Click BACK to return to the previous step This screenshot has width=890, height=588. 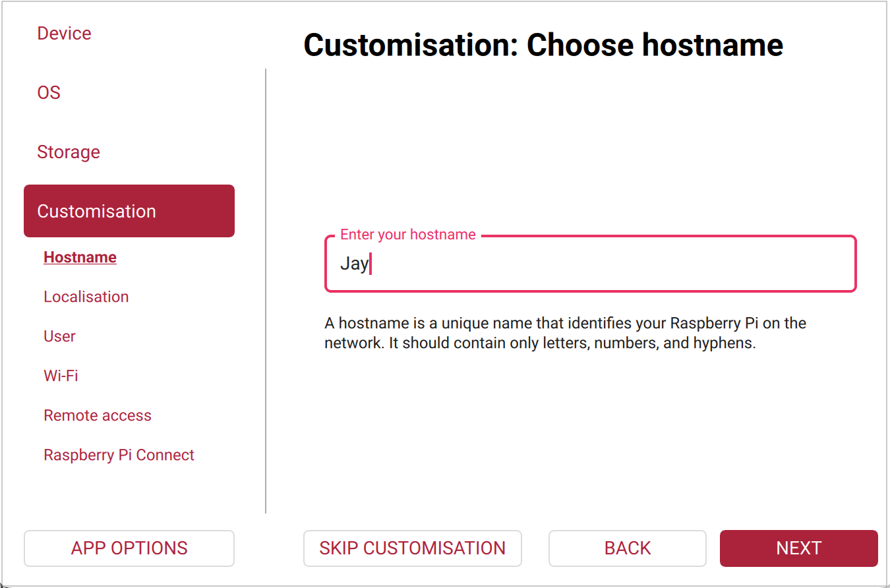[x=626, y=548]
